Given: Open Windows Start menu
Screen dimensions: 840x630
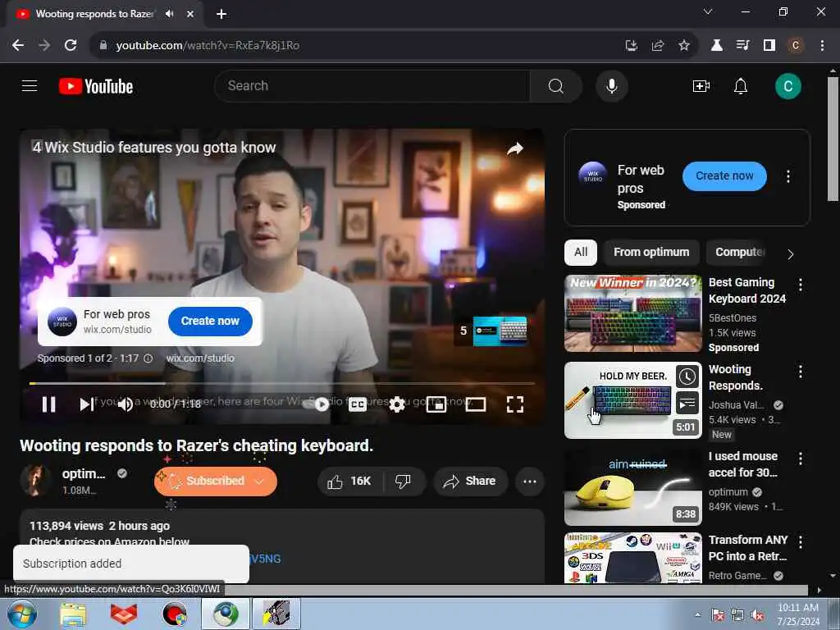Looking at the screenshot, I should (22, 614).
